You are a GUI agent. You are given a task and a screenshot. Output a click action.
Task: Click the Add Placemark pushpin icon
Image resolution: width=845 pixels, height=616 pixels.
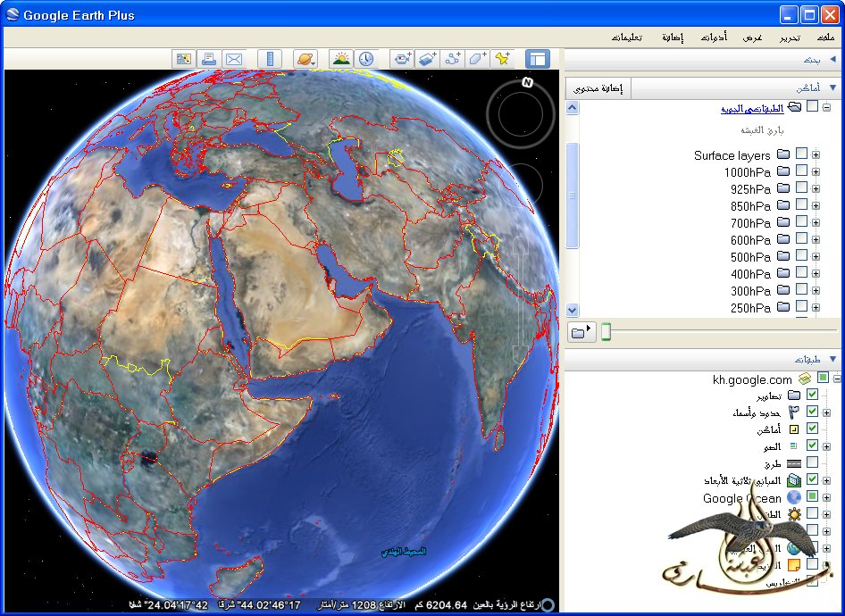[502, 59]
